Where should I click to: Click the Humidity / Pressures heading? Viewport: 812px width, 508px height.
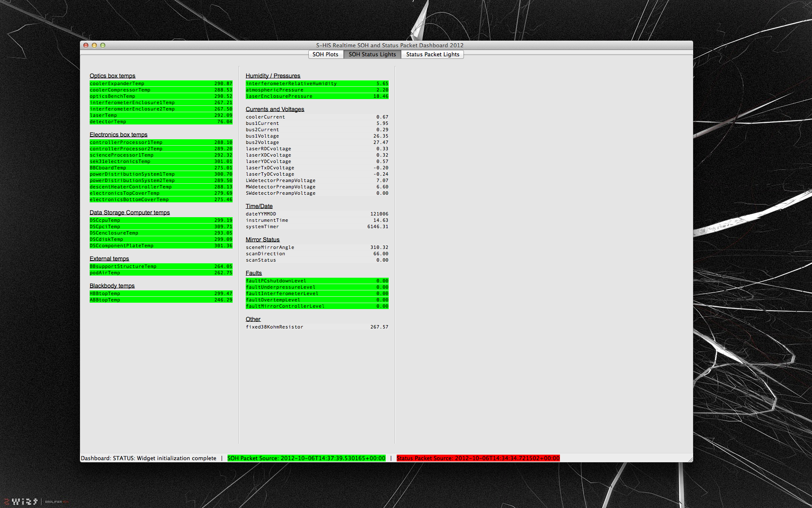point(273,76)
